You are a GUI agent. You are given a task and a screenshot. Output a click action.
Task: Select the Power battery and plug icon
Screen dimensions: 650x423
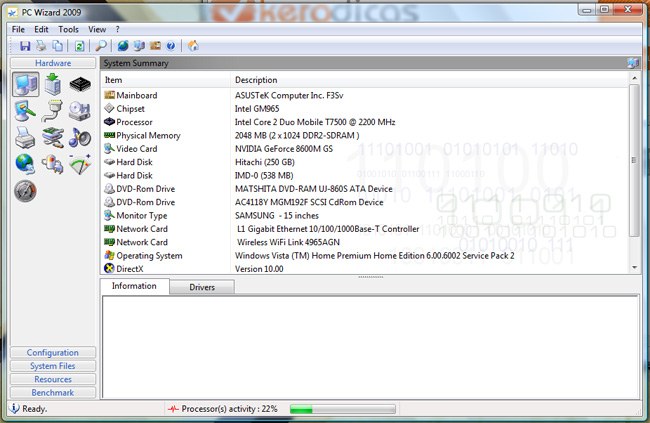(x=52, y=164)
